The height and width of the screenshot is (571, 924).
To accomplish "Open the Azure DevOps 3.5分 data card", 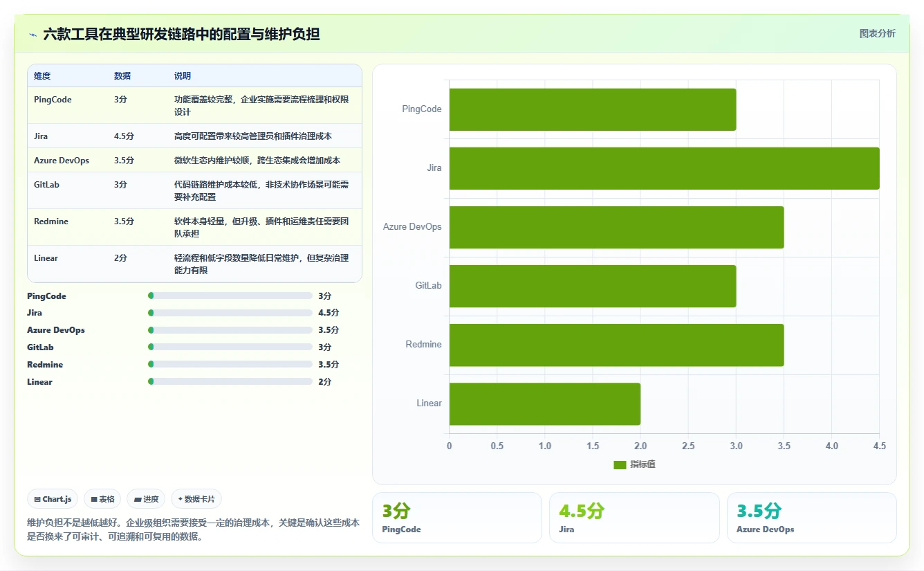I will (812, 518).
